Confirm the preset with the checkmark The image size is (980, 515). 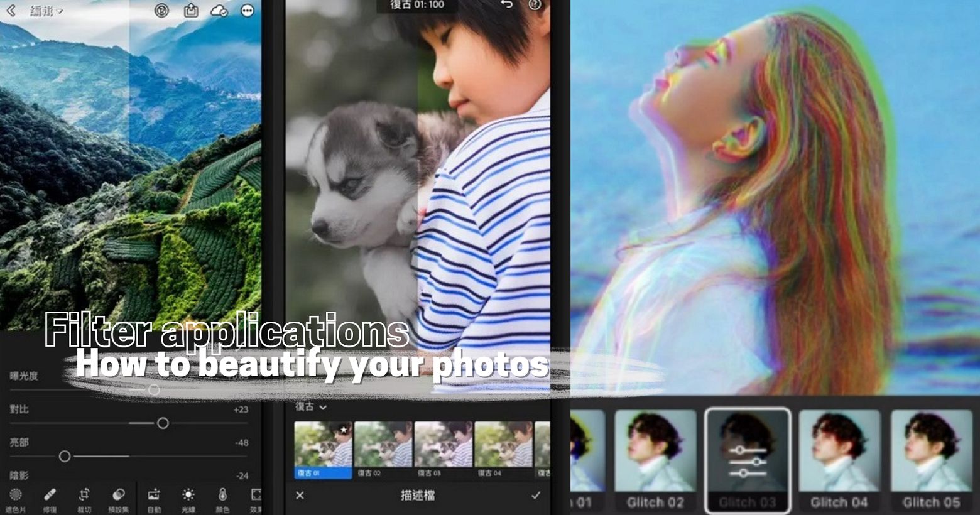coord(536,496)
